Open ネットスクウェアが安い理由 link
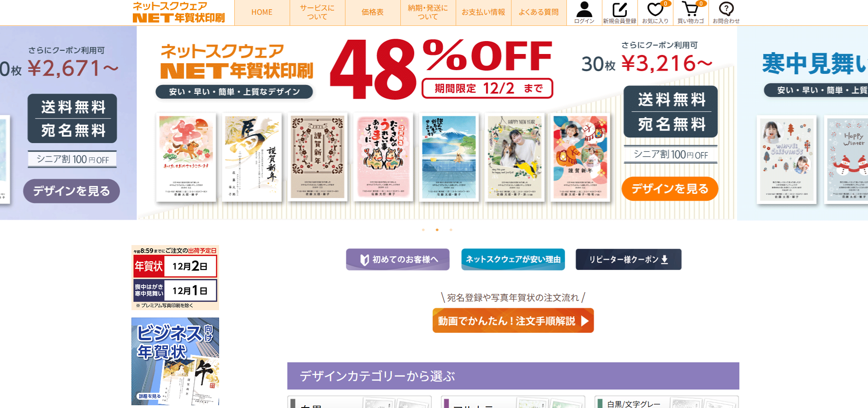868x408 pixels. (513, 259)
